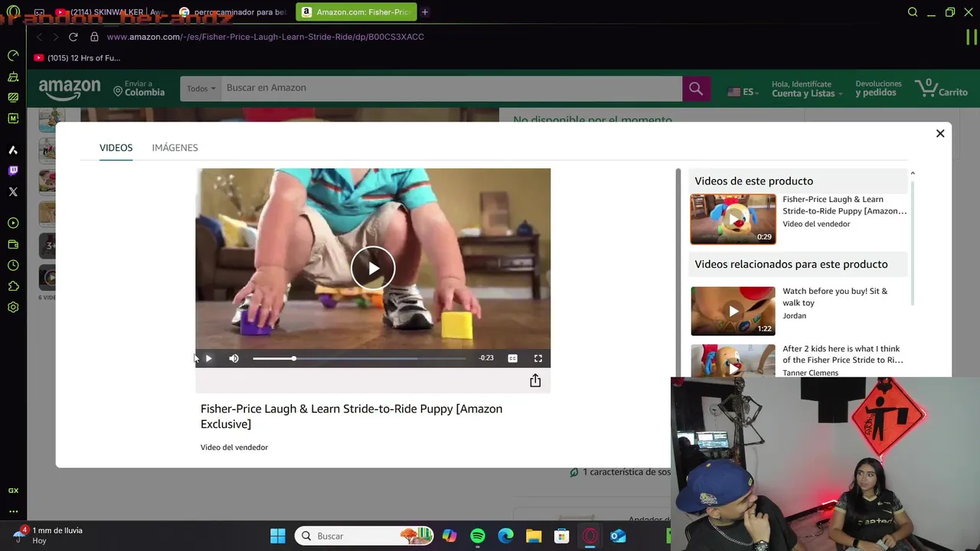
Task: Click the Fisher-Price Laugh & Learn video title in sidebar
Action: point(844,205)
